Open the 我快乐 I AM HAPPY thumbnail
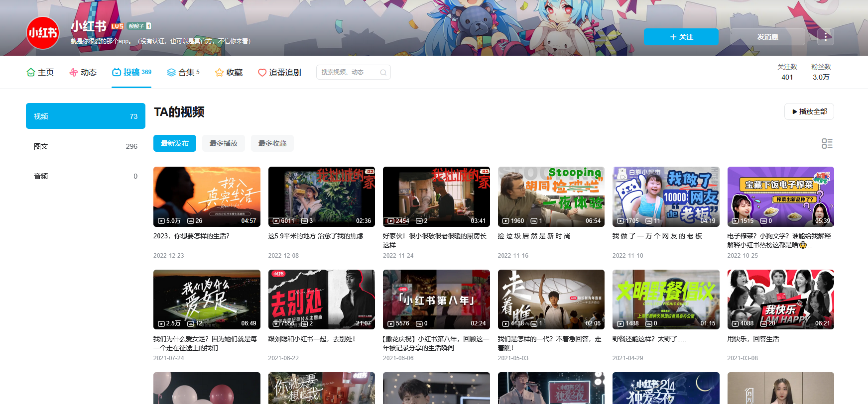The image size is (868, 404). (x=781, y=300)
